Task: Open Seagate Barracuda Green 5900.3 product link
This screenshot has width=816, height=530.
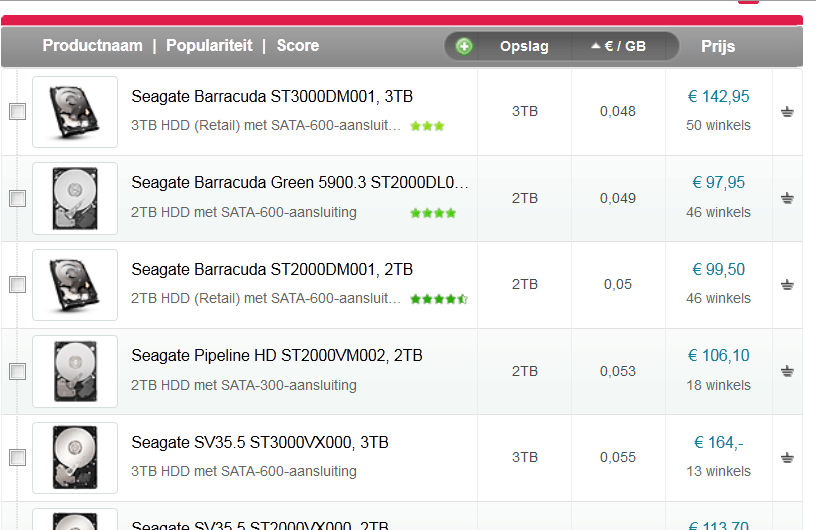Action: tap(300, 183)
